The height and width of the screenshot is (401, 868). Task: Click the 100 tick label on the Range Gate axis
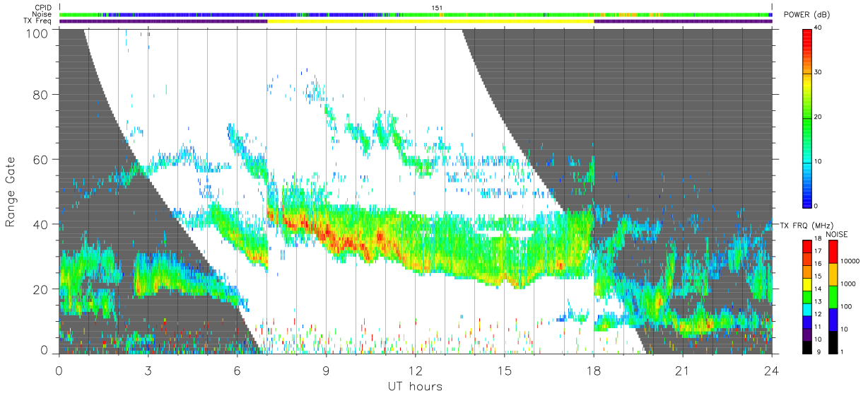[x=37, y=33]
